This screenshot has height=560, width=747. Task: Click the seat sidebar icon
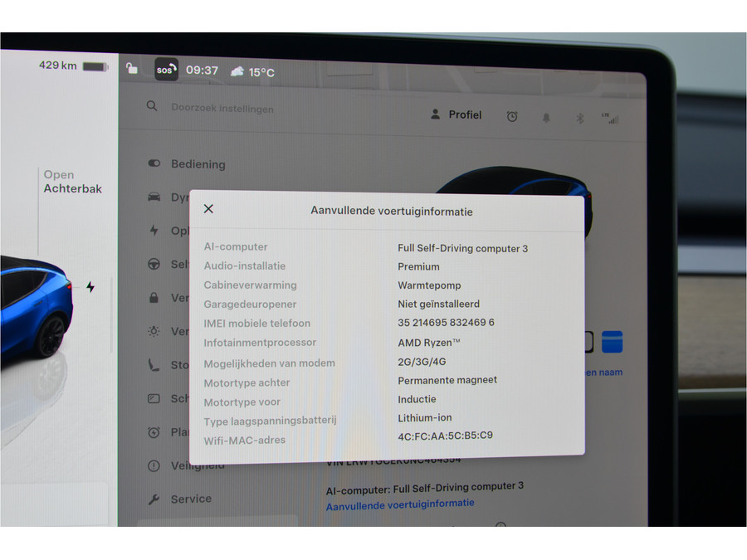[154, 365]
